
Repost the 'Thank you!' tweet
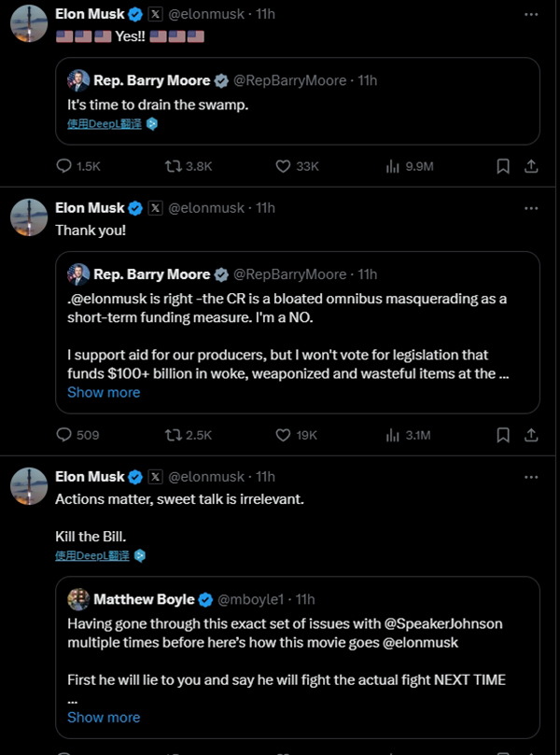point(173,435)
